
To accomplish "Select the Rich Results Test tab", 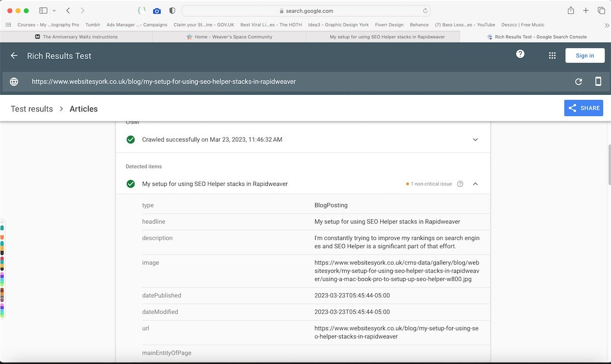I will click(535, 37).
